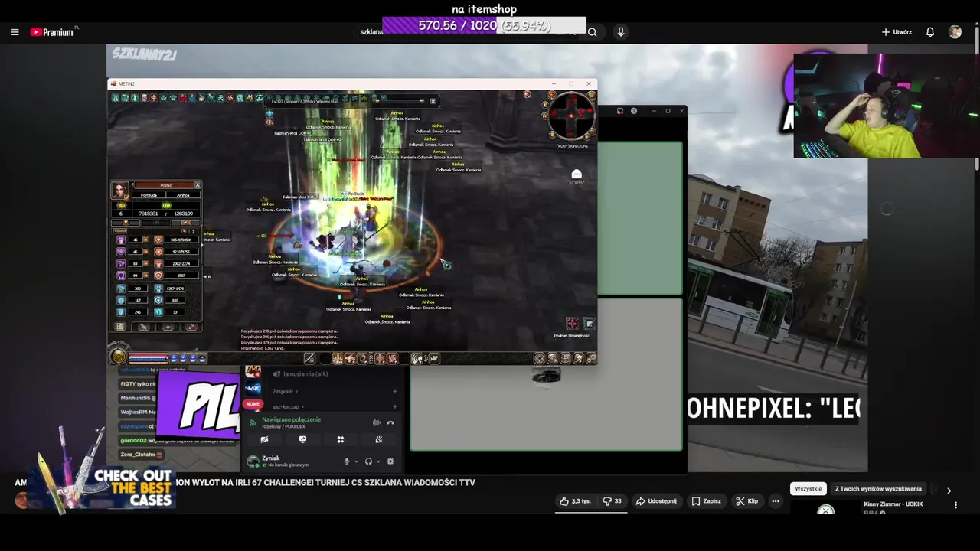Viewport: 980px width, 551px height.
Task: Start voice search with the microphone icon
Action: click(621, 32)
